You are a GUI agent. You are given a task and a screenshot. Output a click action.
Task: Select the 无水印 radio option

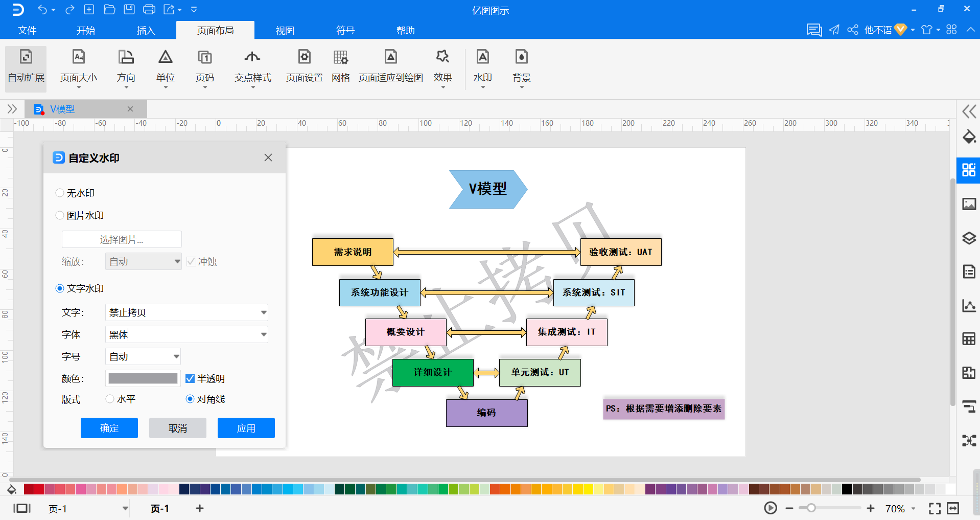60,193
